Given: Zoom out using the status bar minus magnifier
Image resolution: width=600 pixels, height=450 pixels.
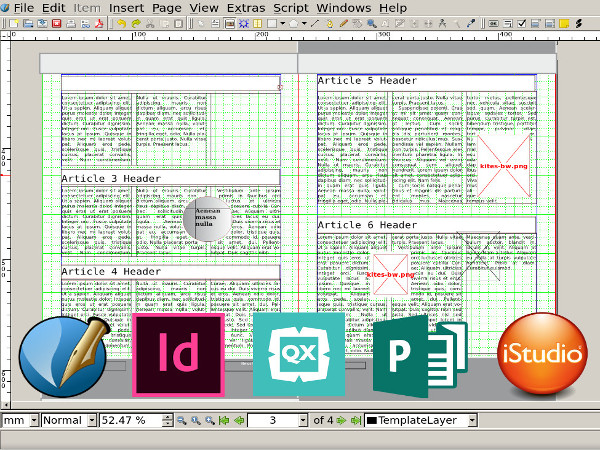Looking at the screenshot, I should click(181, 421).
